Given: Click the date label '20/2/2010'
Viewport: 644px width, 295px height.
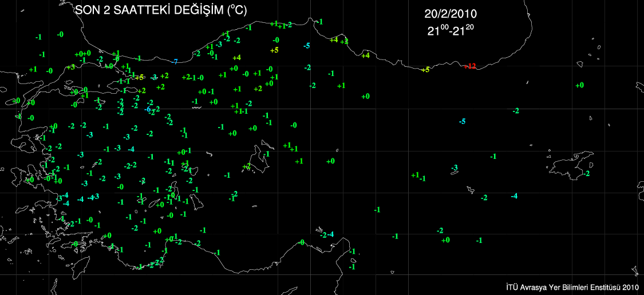Looking at the screenshot, I should (451, 14).
